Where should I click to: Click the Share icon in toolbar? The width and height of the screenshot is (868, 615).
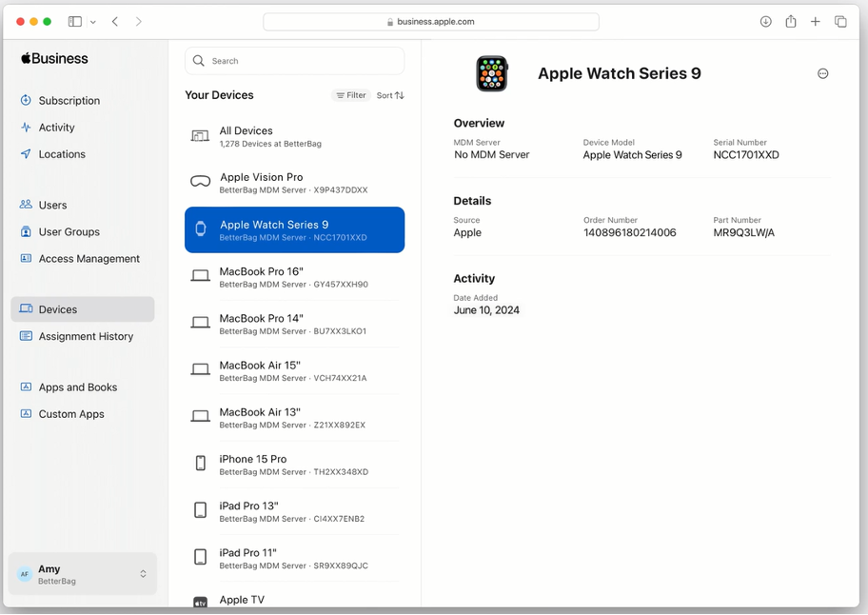click(x=791, y=22)
